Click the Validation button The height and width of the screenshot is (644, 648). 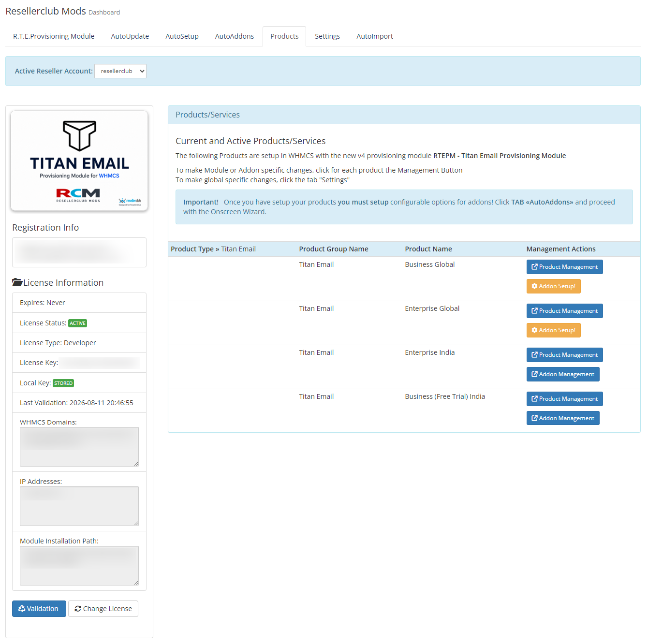[x=39, y=609]
